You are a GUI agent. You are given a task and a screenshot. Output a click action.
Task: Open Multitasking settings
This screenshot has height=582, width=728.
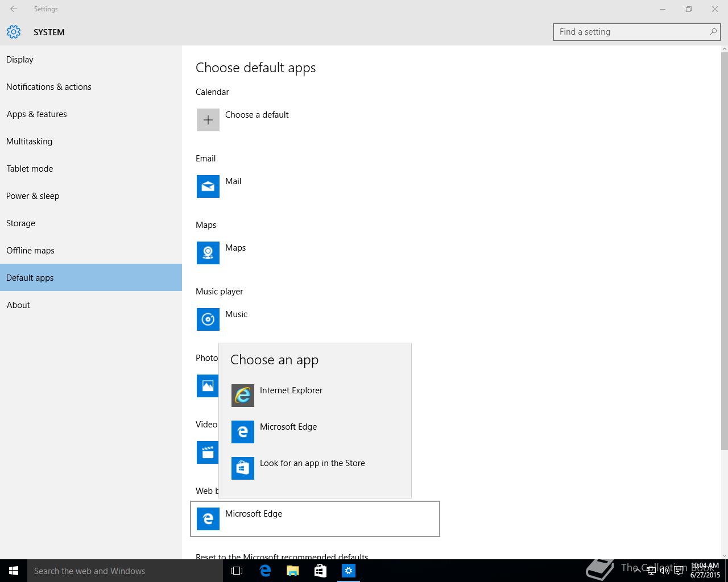(91, 141)
